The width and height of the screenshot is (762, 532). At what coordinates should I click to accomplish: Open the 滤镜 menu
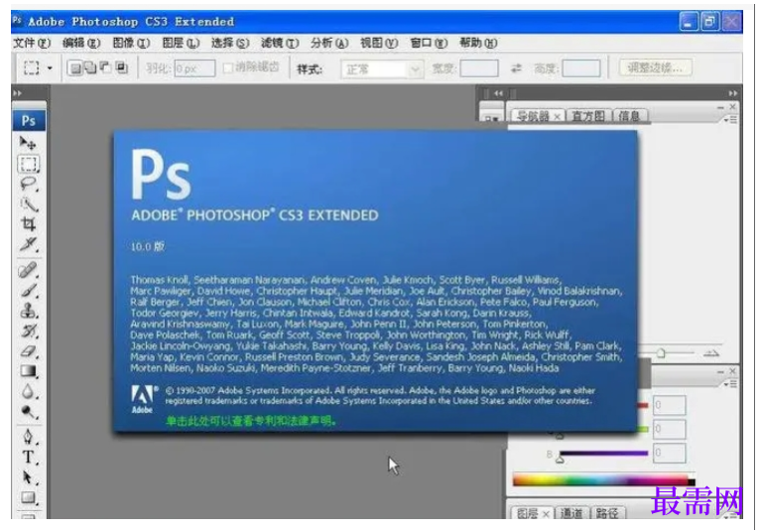pos(280,43)
